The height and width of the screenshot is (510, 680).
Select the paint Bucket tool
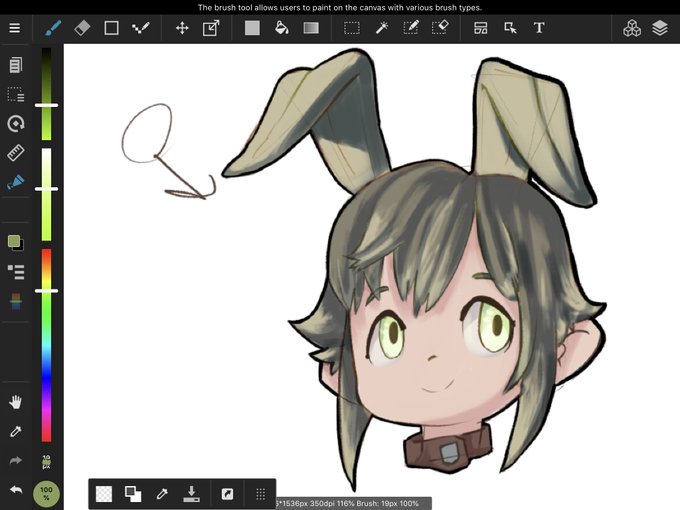tap(281, 28)
